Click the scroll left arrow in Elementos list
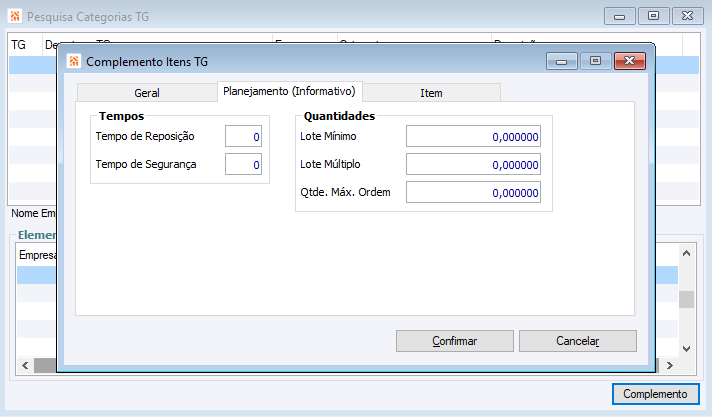 (x=25, y=365)
